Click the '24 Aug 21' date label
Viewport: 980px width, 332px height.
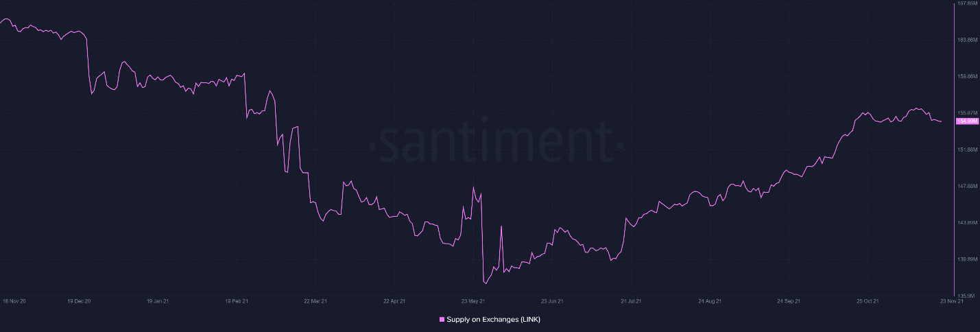point(710,301)
